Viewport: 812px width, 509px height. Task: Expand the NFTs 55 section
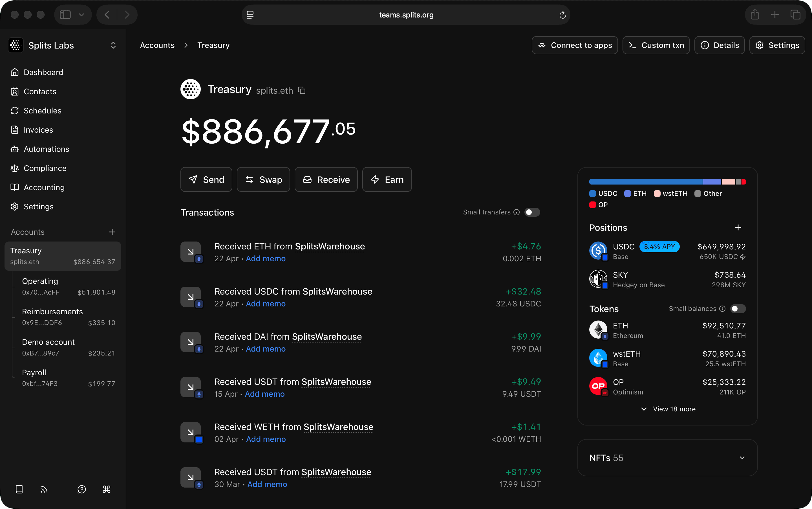[667, 458]
